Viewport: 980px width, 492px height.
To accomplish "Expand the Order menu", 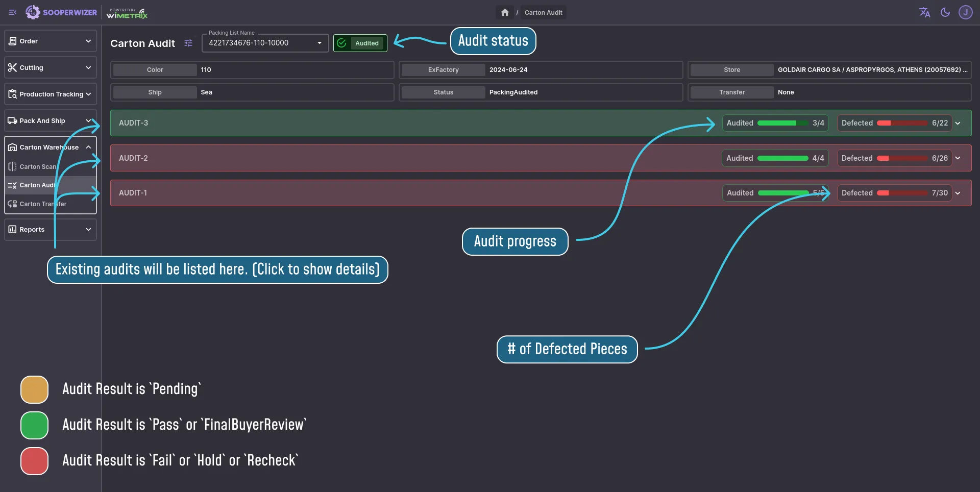I will click(50, 41).
